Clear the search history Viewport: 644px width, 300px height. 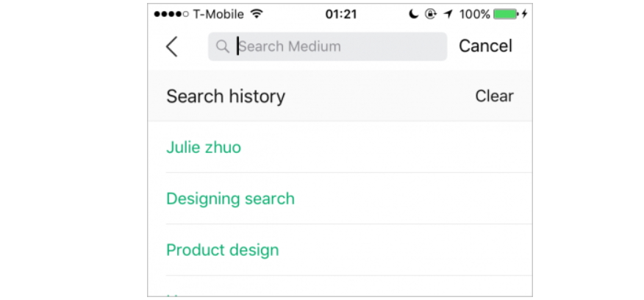494,96
